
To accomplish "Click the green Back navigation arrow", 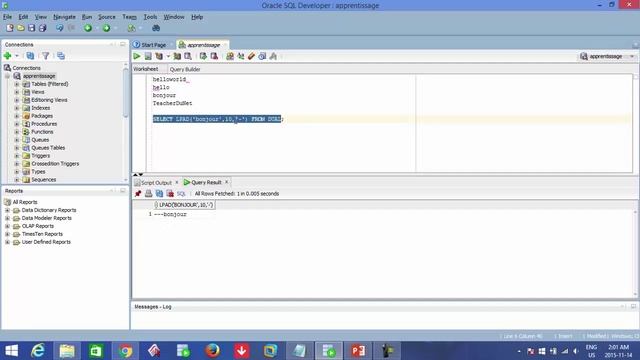I will [x=88, y=28].
